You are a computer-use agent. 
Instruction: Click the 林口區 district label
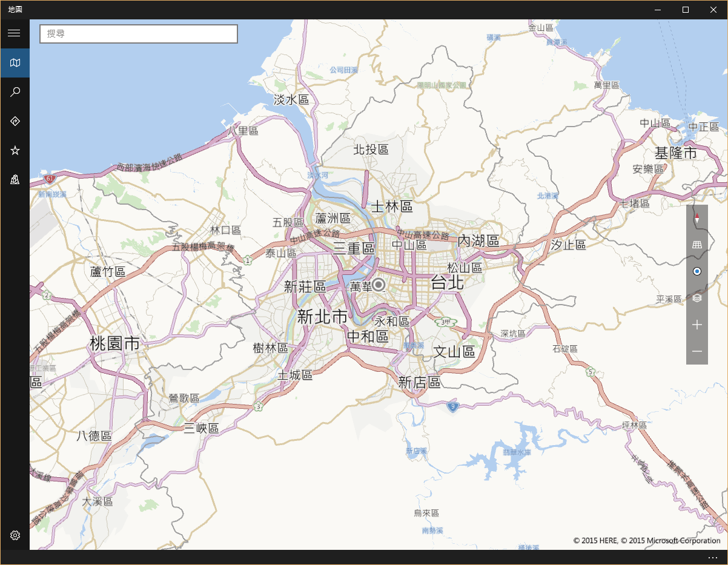(225, 230)
